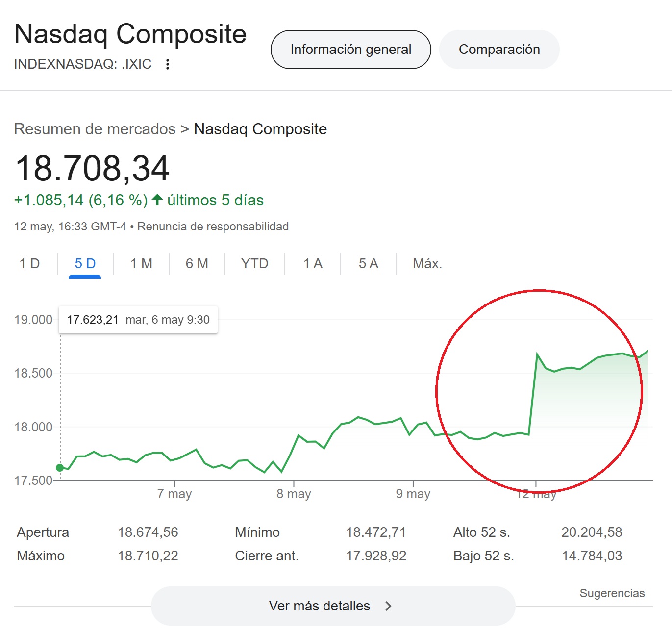This screenshot has height=633, width=672.
Task: Show the 5 A chart range
Action: [x=368, y=264]
